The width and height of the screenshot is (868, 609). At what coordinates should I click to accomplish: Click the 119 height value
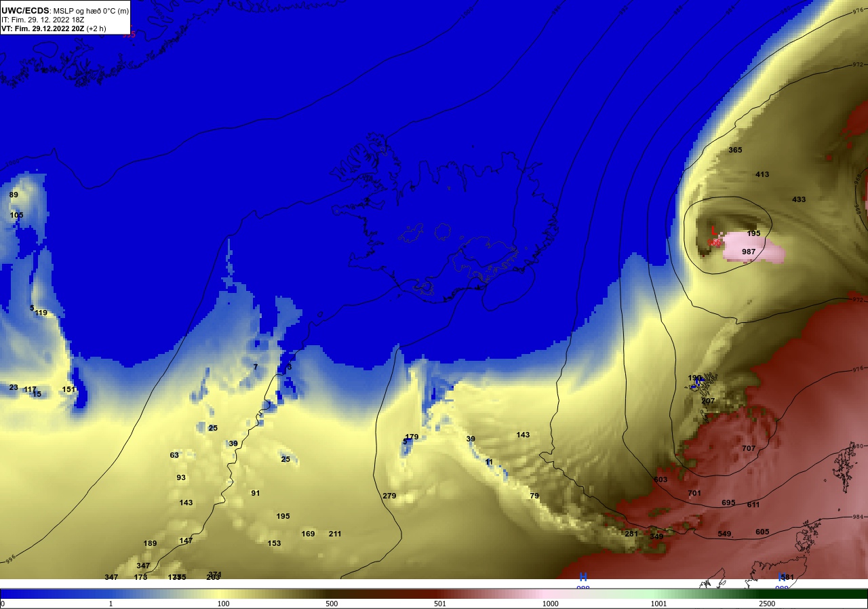(41, 313)
